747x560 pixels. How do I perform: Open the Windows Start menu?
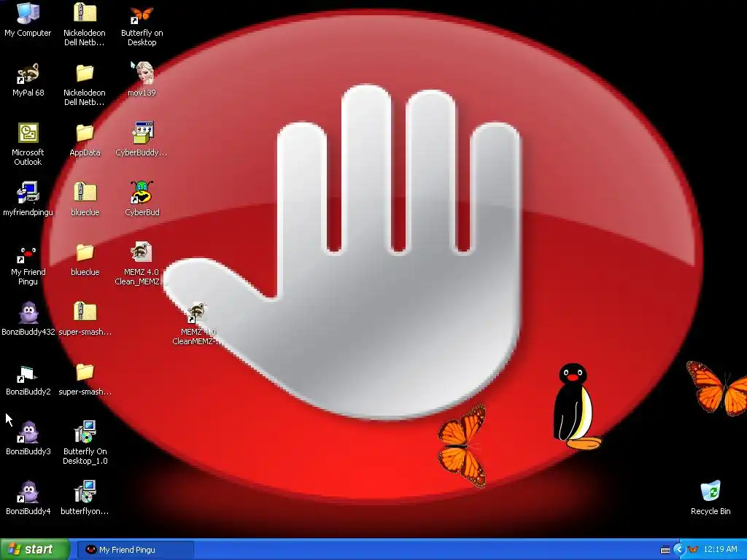[x=35, y=550]
